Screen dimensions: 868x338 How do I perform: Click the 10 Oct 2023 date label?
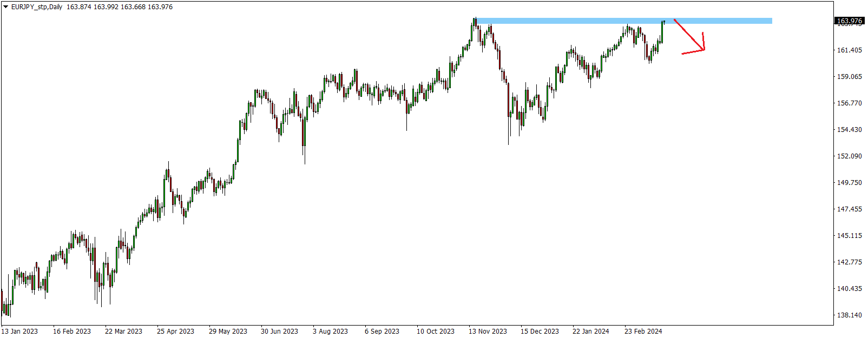click(436, 332)
